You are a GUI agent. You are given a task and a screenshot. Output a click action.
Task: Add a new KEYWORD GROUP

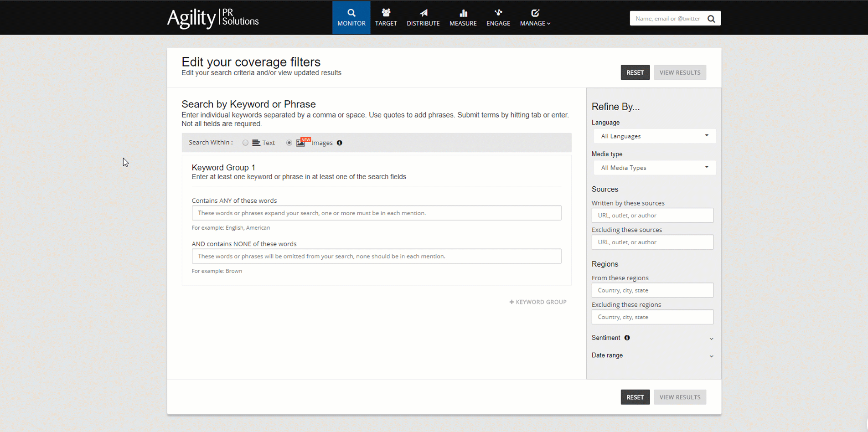click(538, 302)
